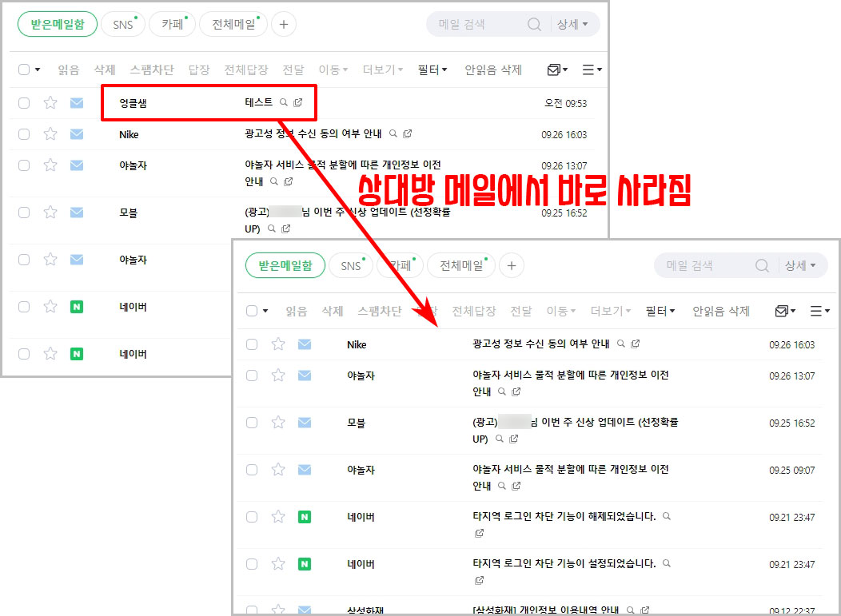This screenshot has height=616, width=841.
Task: Expand the 더보기 dropdown menu
Action: tap(379, 70)
